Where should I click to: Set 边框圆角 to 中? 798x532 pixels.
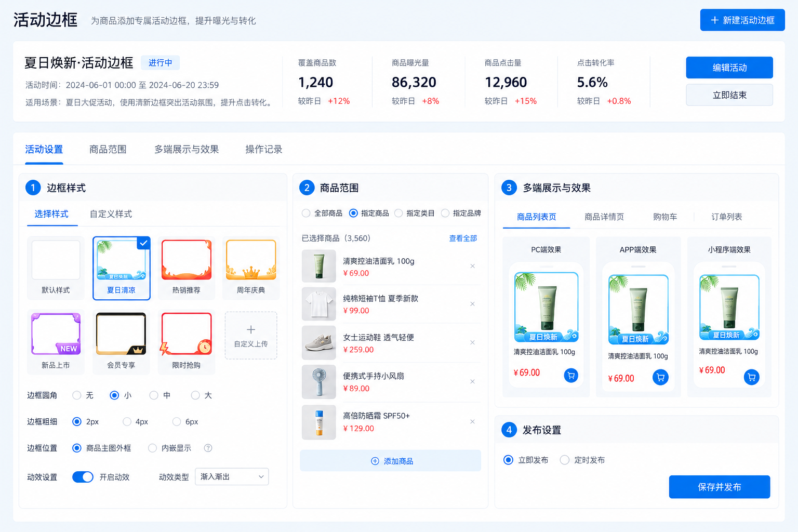tap(154, 395)
